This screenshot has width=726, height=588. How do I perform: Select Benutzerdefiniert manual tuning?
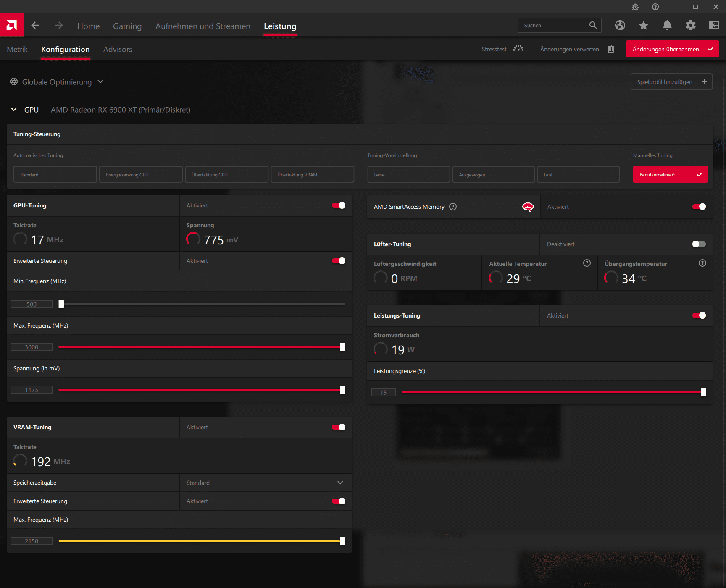(x=670, y=174)
